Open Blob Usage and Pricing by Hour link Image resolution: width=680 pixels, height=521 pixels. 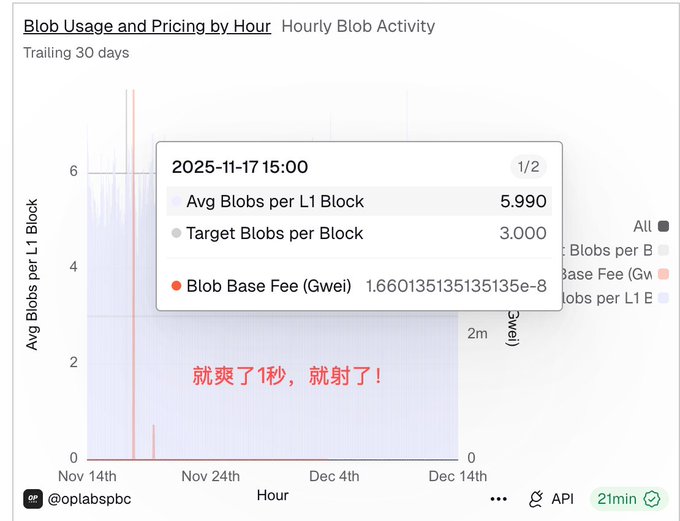tap(147, 26)
